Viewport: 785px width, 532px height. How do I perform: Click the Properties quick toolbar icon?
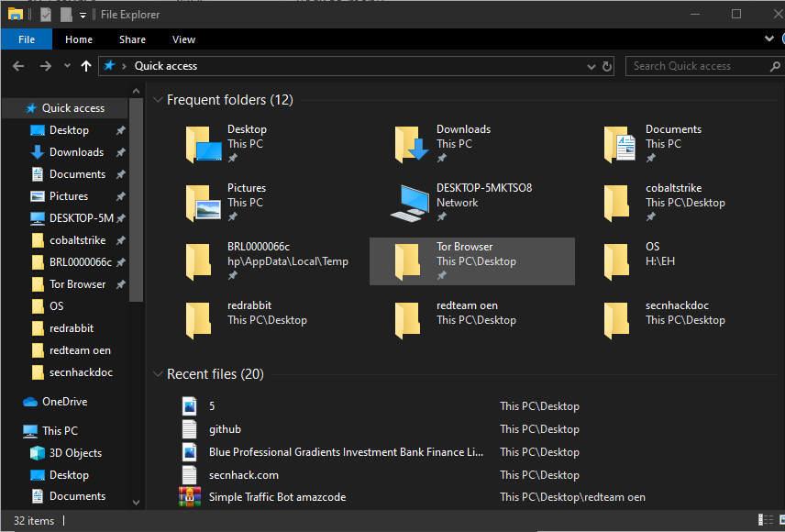46,15
